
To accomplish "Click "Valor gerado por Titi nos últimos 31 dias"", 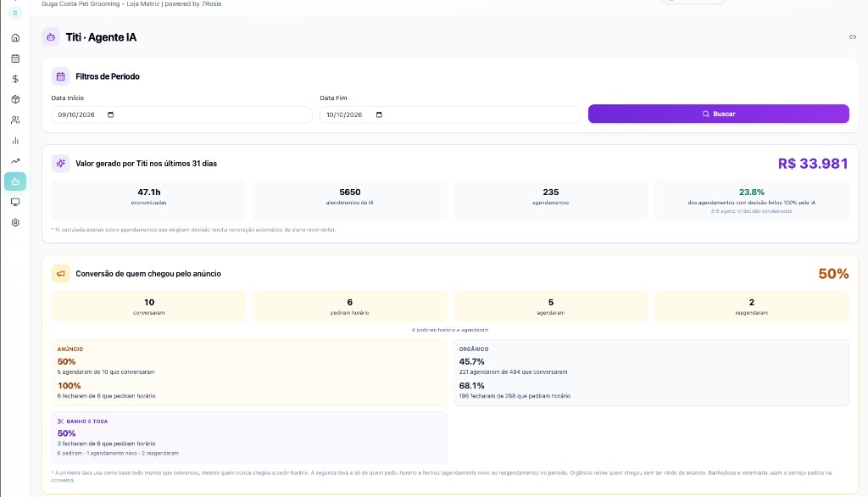I will (146, 164).
